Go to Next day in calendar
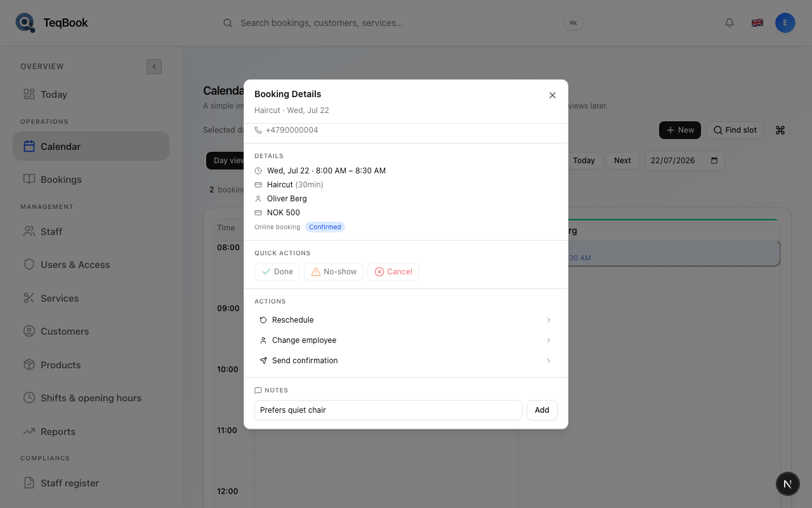Image resolution: width=812 pixels, height=508 pixels. pos(622,161)
